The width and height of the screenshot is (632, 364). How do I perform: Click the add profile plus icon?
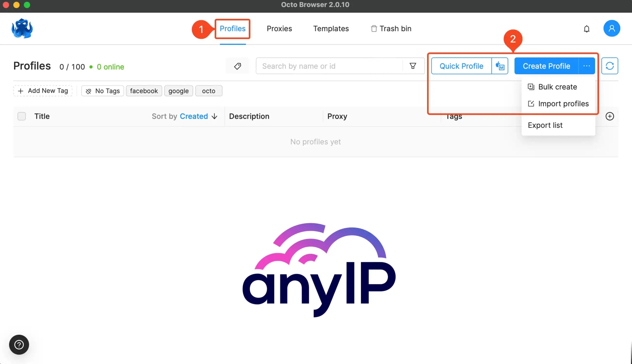coord(609,116)
